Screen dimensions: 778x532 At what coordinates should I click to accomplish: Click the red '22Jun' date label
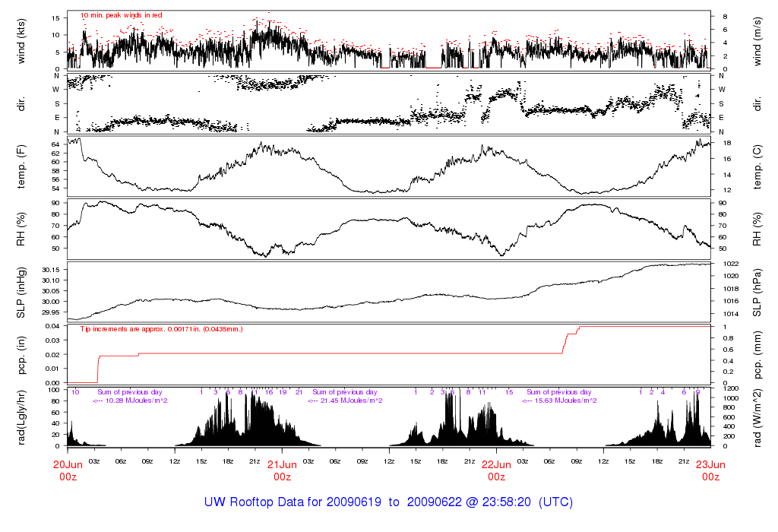click(x=497, y=465)
